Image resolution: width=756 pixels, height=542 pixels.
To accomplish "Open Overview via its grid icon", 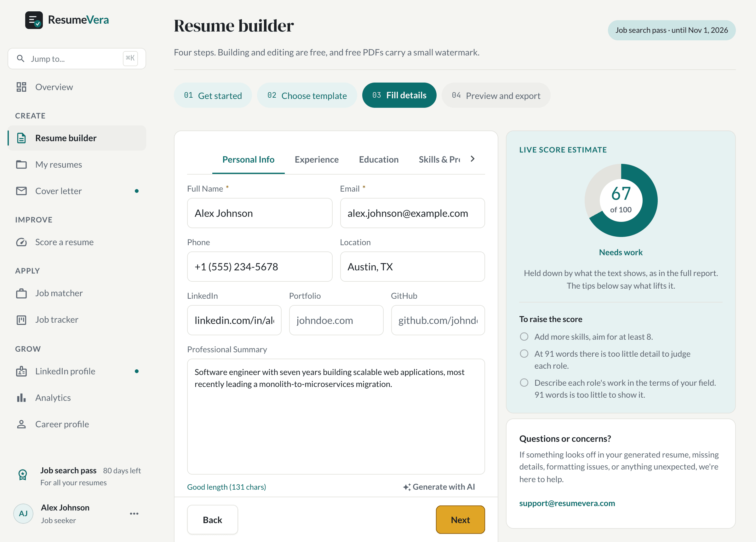I will click(x=21, y=87).
